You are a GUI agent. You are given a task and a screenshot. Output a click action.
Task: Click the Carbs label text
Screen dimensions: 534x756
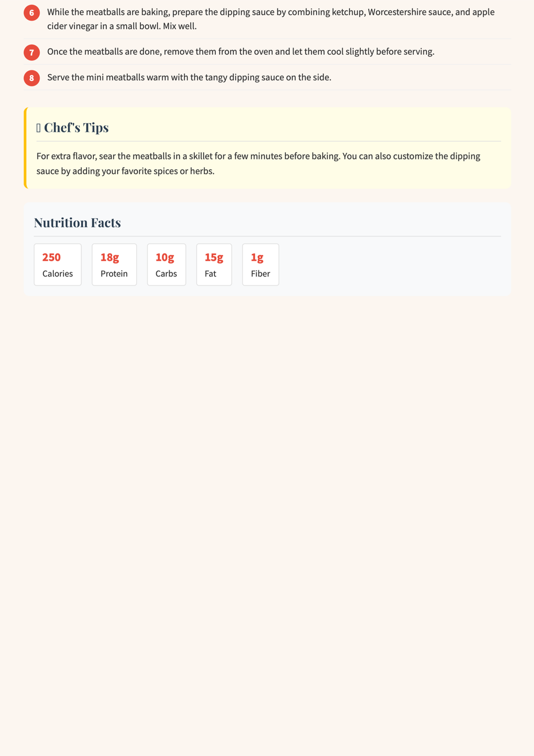(x=166, y=273)
